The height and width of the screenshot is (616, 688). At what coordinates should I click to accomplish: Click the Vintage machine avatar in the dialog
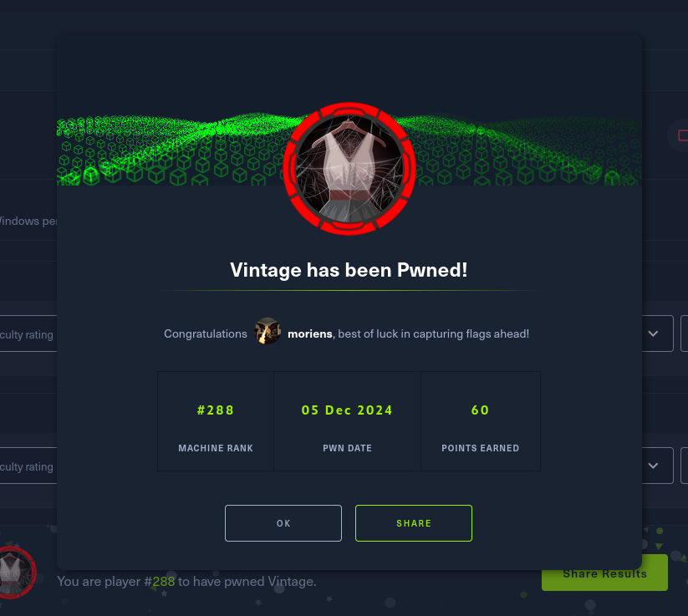click(x=349, y=169)
